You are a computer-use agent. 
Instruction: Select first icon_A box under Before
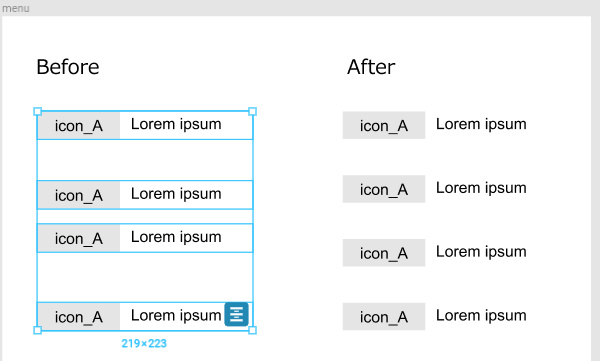tap(79, 126)
